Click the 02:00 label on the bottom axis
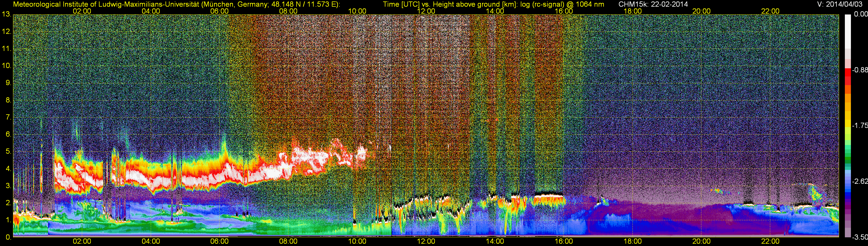 coord(82,241)
